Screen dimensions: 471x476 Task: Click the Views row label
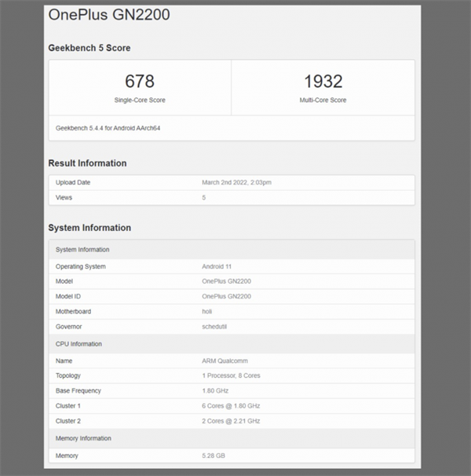64,198
